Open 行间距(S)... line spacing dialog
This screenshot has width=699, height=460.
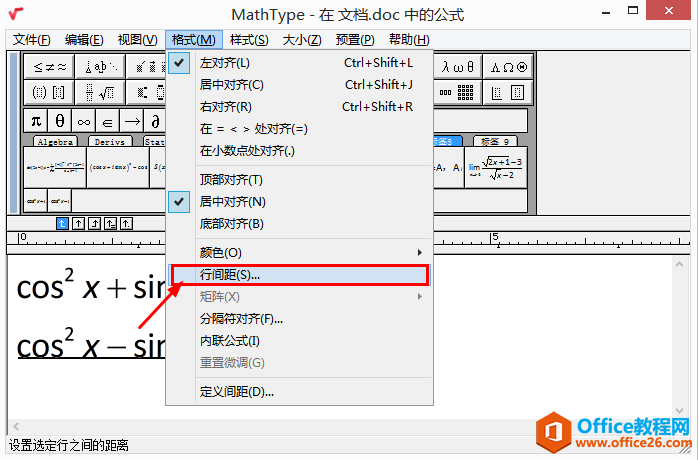coord(299,275)
